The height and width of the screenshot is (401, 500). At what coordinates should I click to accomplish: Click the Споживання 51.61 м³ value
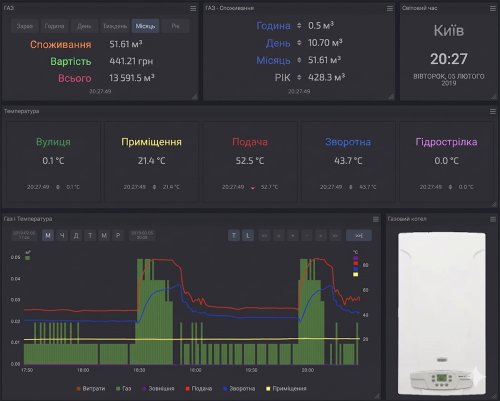click(x=126, y=44)
